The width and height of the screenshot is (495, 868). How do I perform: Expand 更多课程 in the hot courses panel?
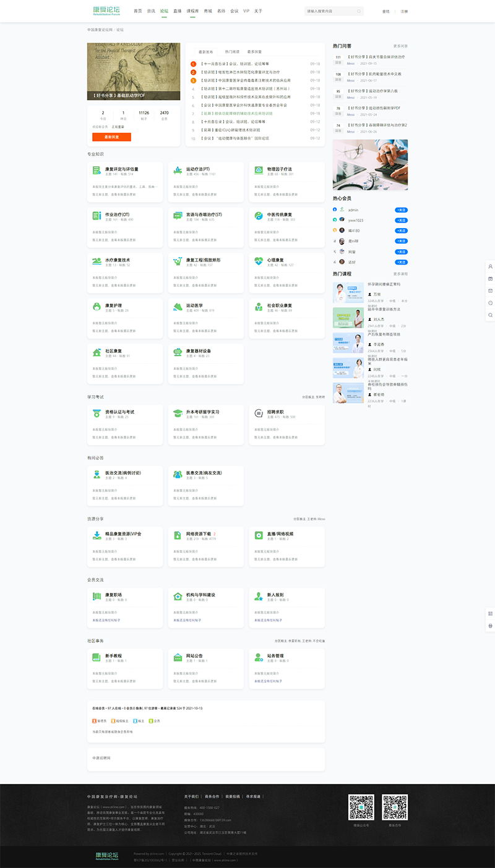(400, 274)
